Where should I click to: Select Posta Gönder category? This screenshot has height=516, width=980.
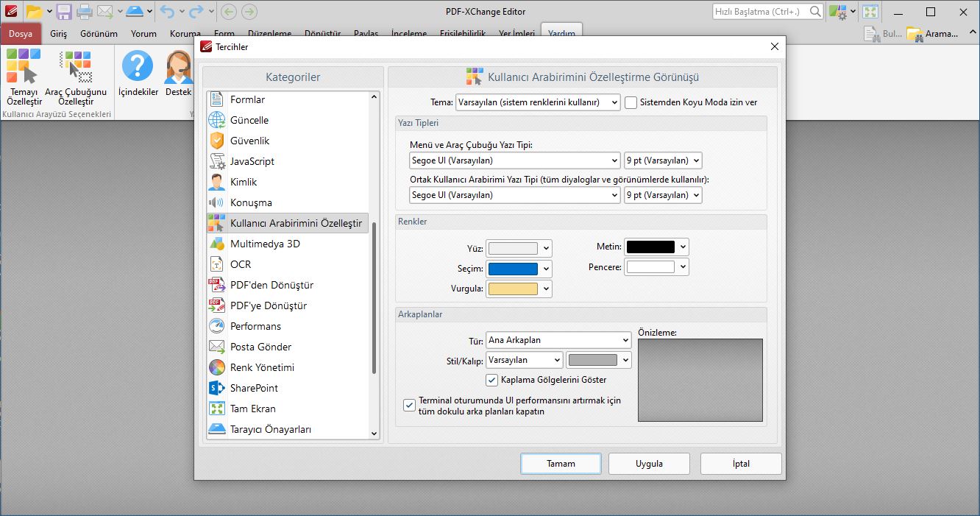point(288,347)
